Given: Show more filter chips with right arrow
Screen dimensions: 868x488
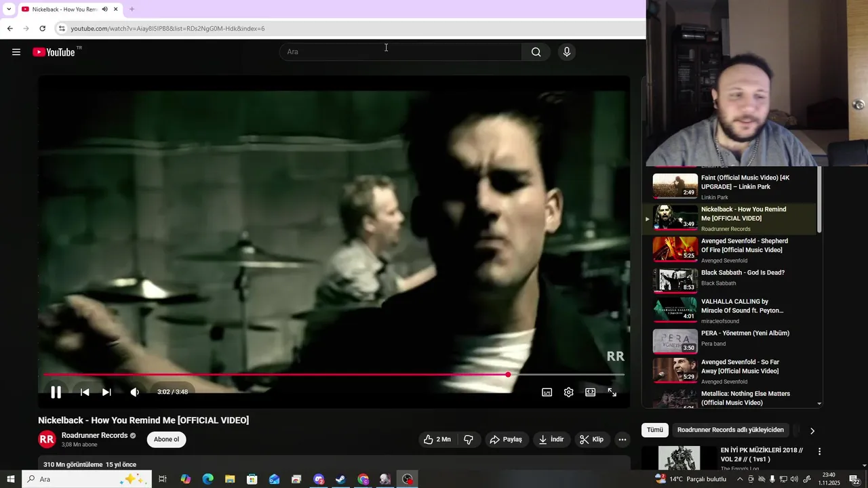Looking at the screenshot, I should [812, 430].
